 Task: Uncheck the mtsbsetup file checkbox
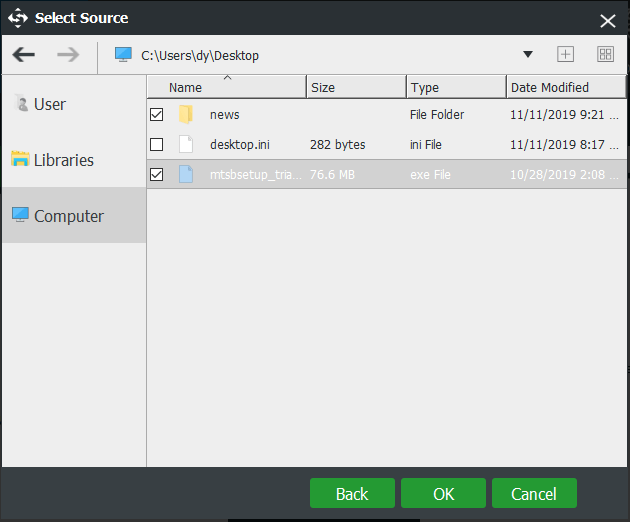tap(157, 175)
